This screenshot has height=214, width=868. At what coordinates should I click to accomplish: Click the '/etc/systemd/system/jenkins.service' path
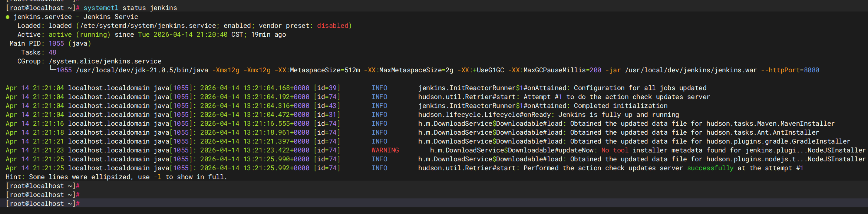(x=148, y=26)
